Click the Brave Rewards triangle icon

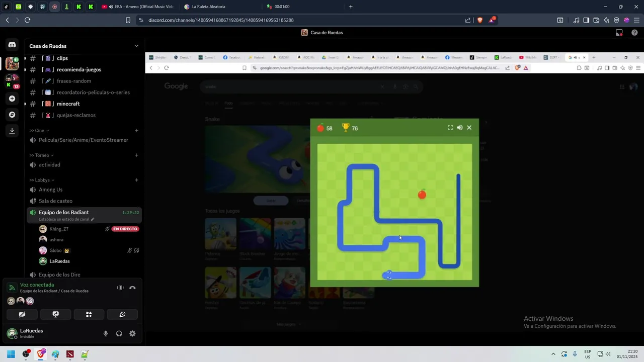[492, 20]
